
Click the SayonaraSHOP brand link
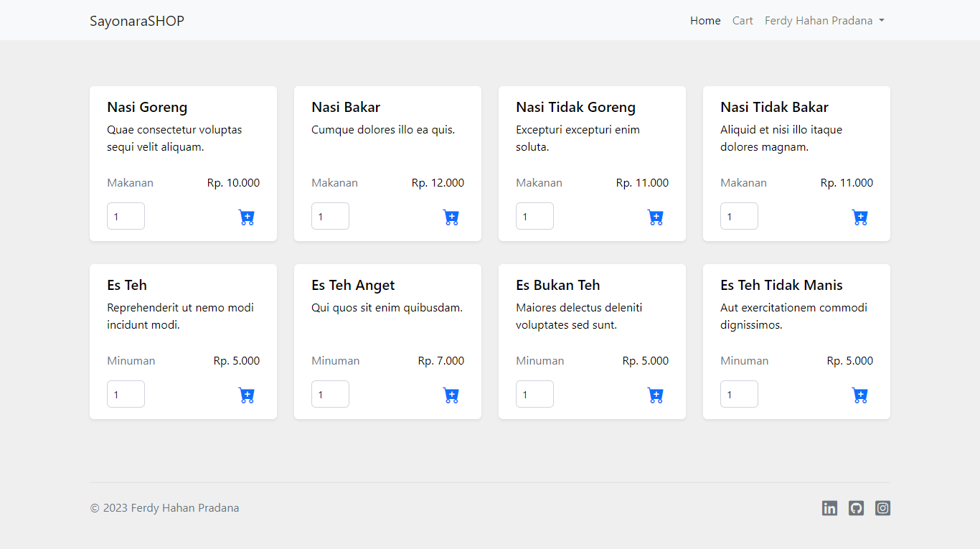137,20
